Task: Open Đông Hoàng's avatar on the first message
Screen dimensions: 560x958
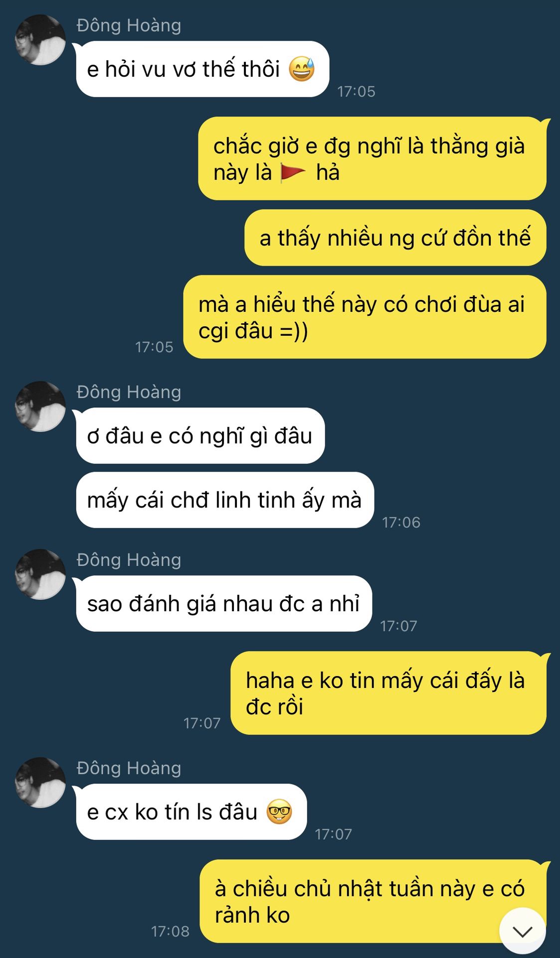Action: (40, 39)
